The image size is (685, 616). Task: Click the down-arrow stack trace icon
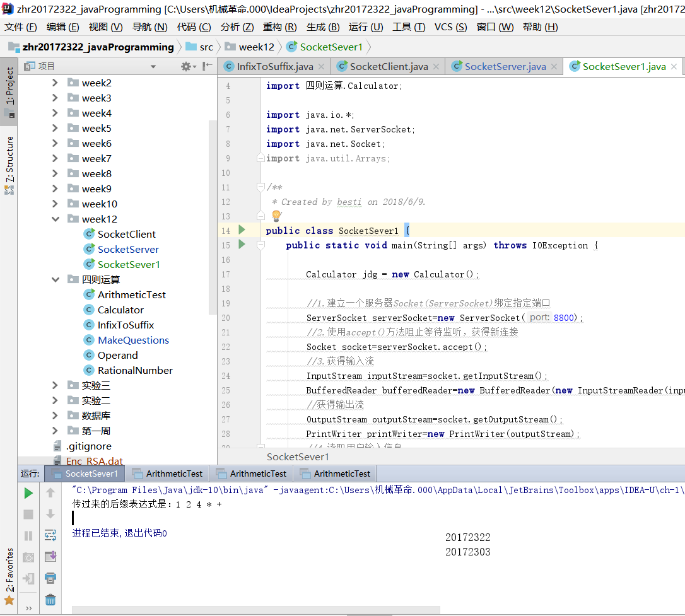tap(50, 514)
